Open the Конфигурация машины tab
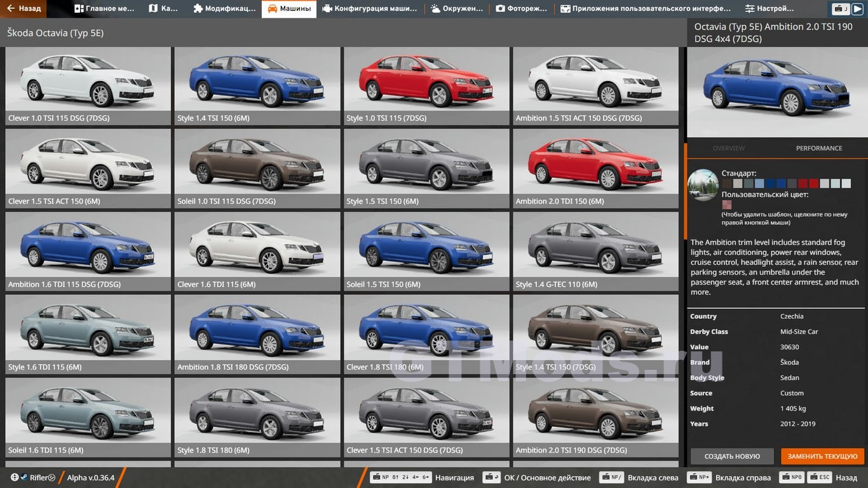Viewport: 868px width, 488px height. (x=370, y=9)
